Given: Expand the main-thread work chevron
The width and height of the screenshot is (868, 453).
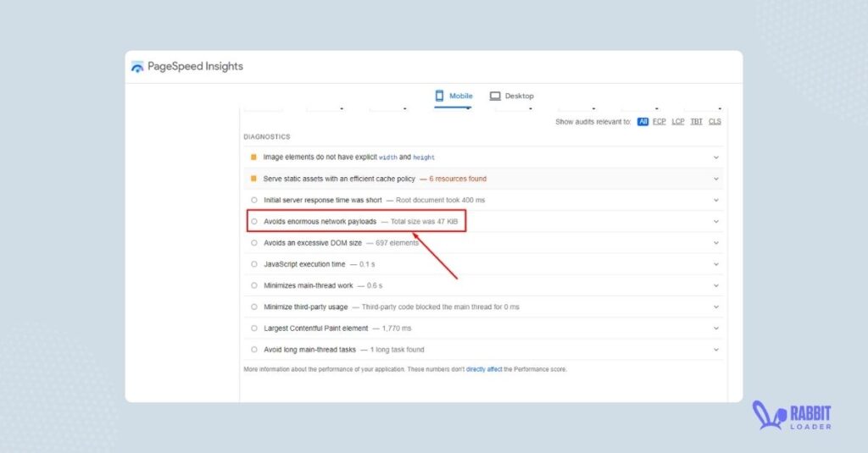Looking at the screenshot, I should [715, 286].
